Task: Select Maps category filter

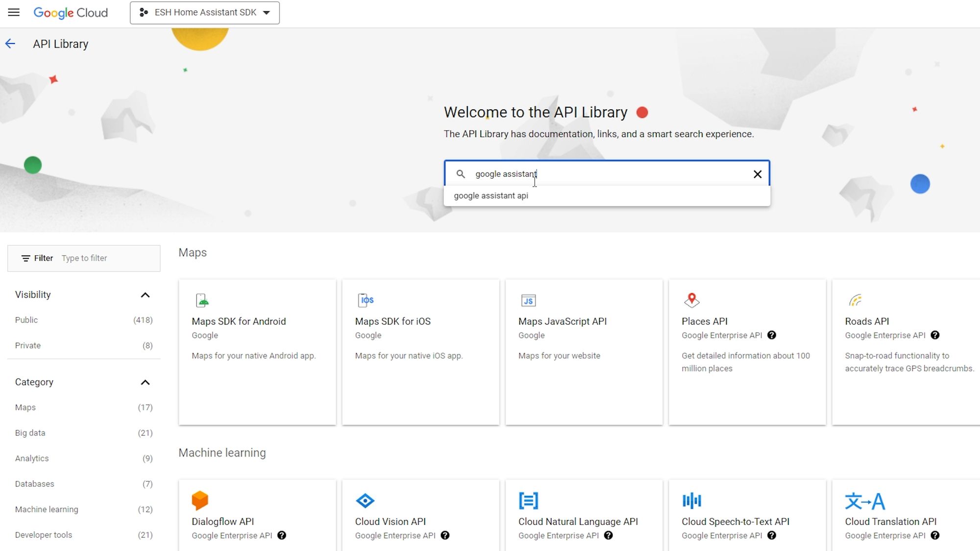Action: (x=25, y=407)
